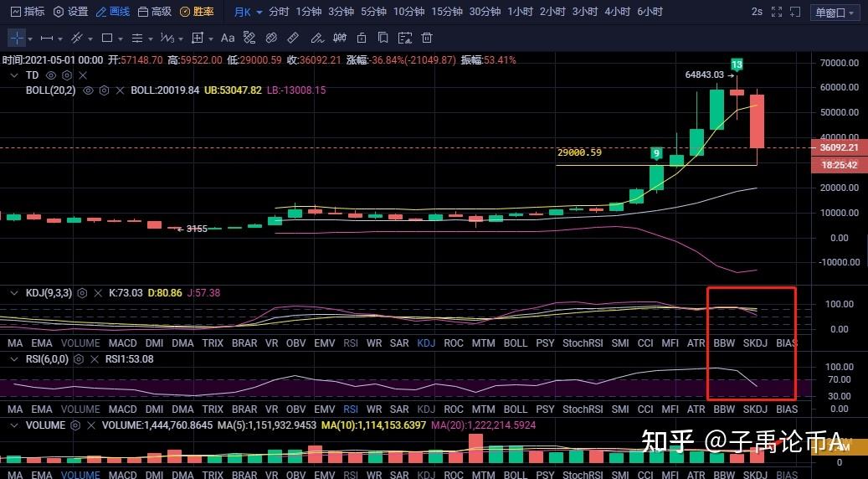Open KDJ(9,3,3) settings gear
868x479 pixels.
tap(82, 293)
